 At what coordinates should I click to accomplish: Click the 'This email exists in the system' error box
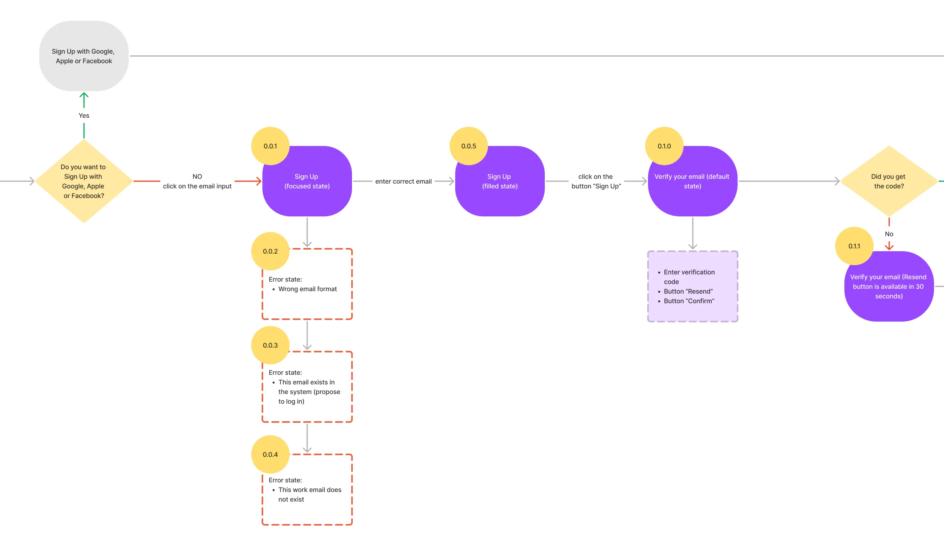pos(307,387)
